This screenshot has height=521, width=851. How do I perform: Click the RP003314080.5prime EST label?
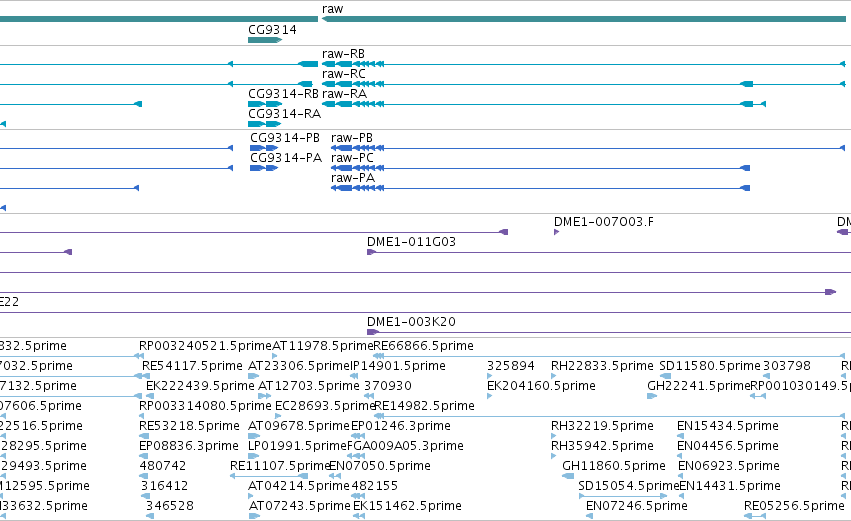point(205,406)
